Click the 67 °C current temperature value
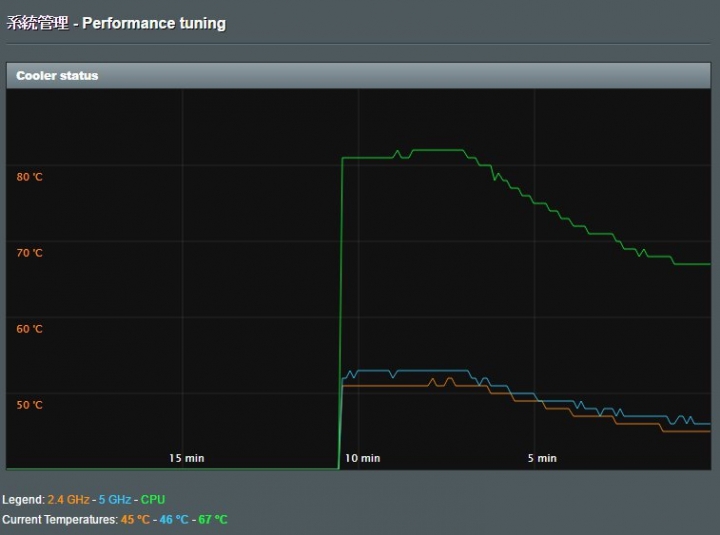The width and height of the screenshot is (720, 535). [213, 519]
